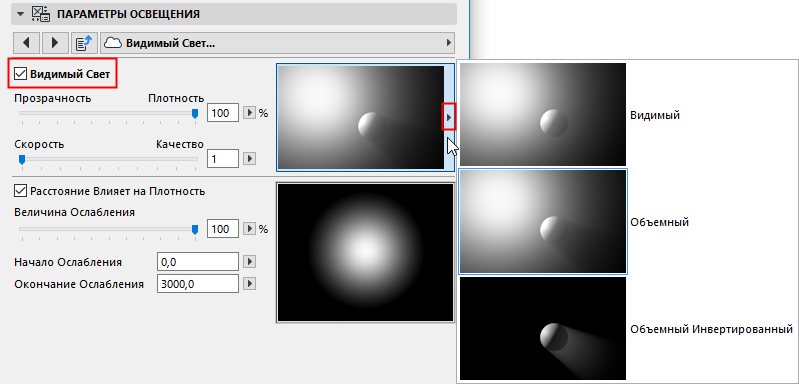Click the Видимый preview thumbnail in popup
This screenshot has height=384, width=799.
[543, 114]
